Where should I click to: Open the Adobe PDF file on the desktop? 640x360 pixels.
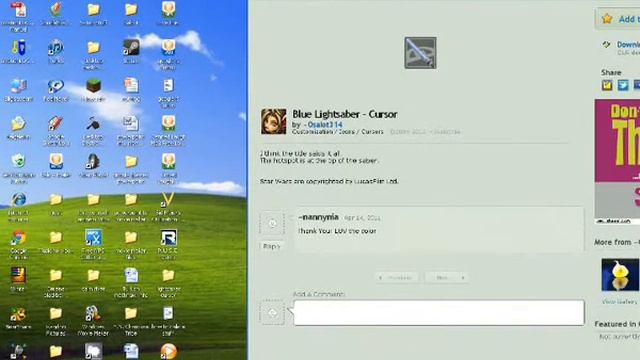click(x=18, y=10)
